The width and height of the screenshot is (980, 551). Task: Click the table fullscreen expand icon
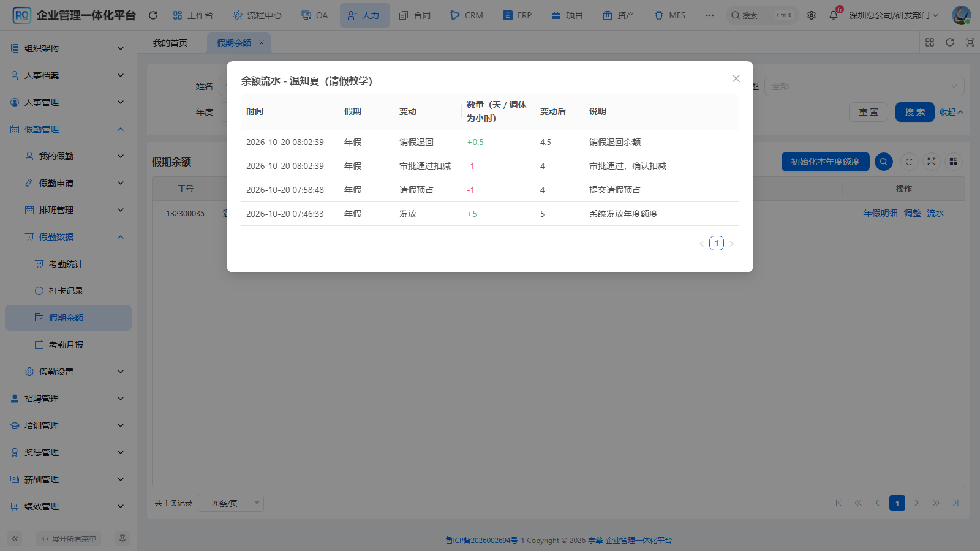pos(932,162)
